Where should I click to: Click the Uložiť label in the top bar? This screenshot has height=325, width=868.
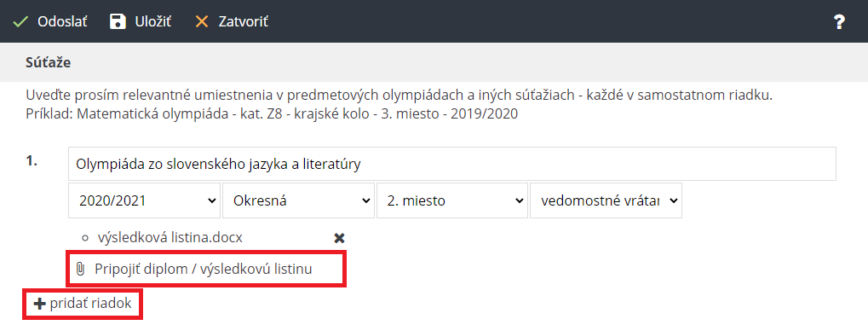(153, 21)
